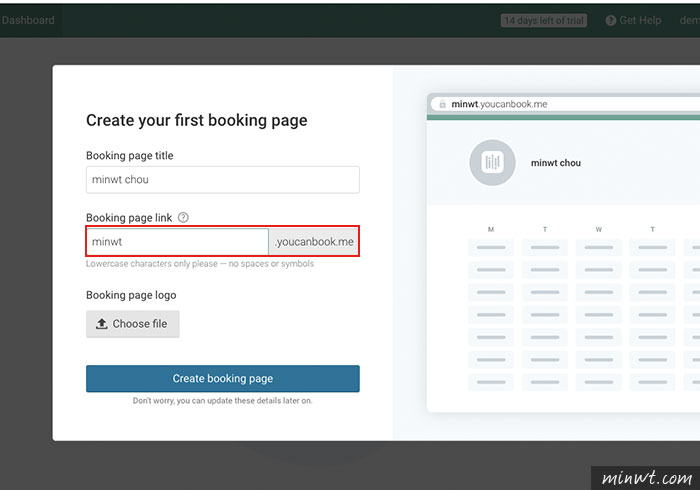Click the M day column header in preview
The width and height of the screenshot is (700, 490).
tap(491, 229)
